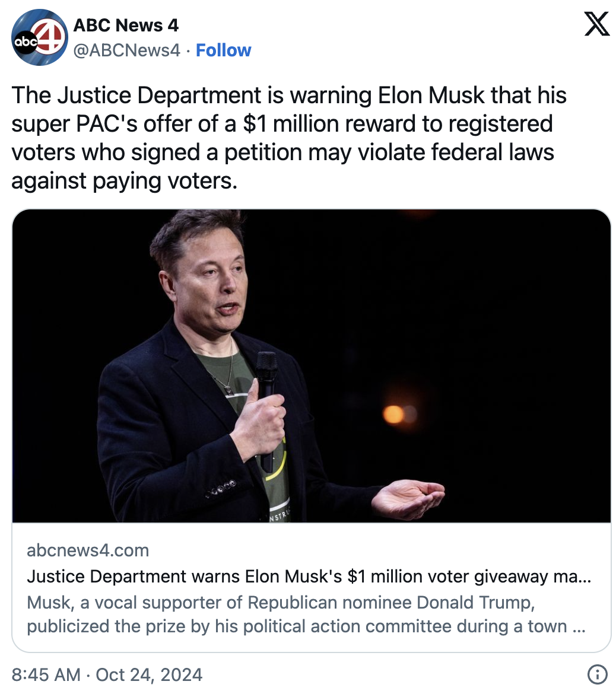Click the abcnews4.com domain label
The height and width of the screenshot is (694, 616).
click(88, 550)
